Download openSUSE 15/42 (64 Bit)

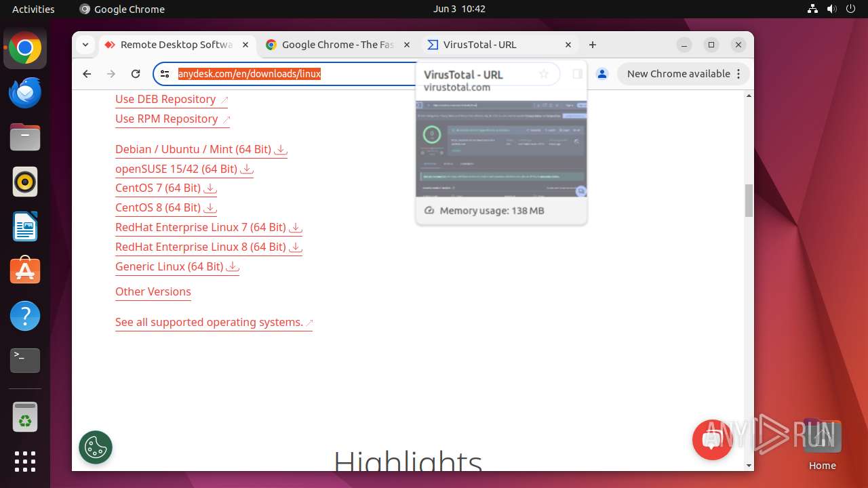(x=184, y=169)
